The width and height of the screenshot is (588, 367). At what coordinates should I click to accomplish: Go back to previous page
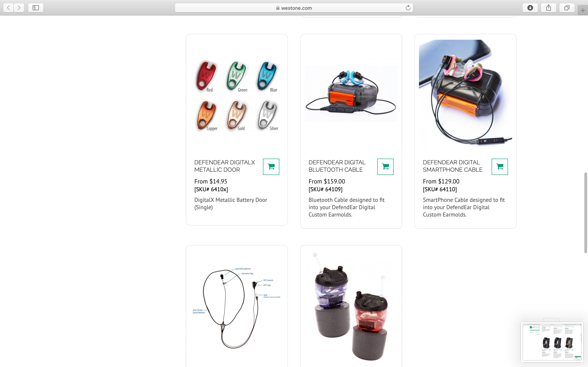9,8
